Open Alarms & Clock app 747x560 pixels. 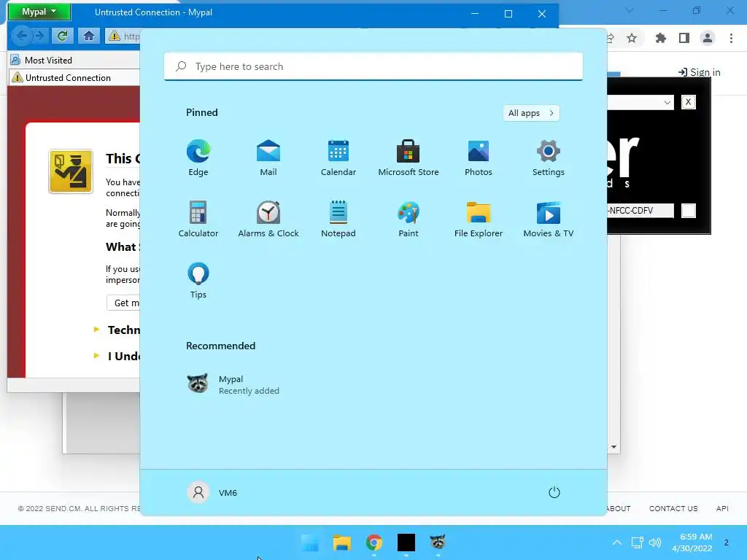point(268,219)
